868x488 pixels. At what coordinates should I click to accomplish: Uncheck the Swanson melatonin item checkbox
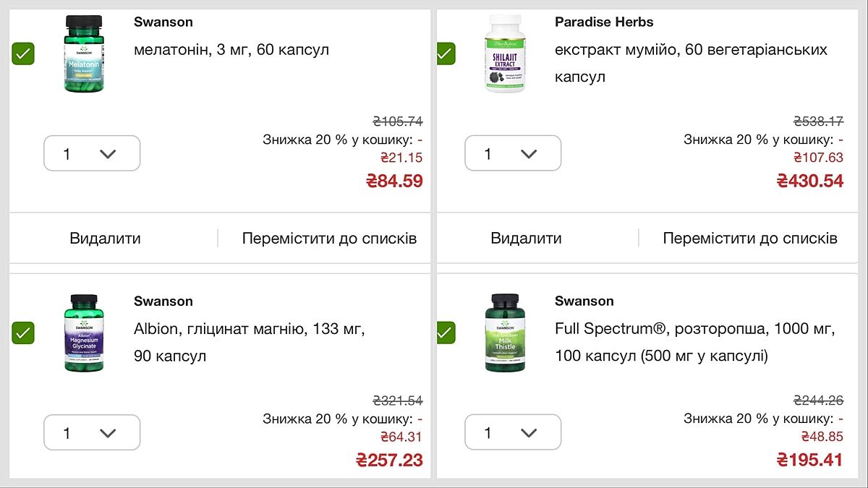(x=23, y=53)
